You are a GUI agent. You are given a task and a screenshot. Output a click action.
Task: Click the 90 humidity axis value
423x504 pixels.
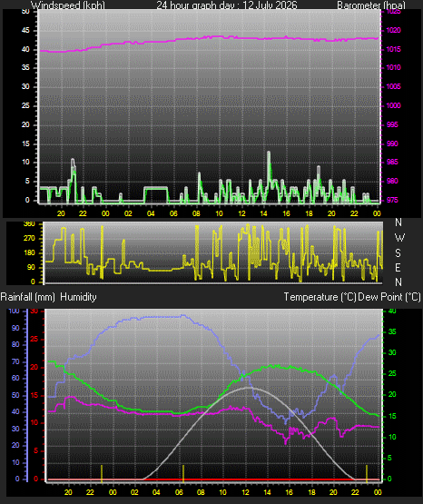click(15, 328)
